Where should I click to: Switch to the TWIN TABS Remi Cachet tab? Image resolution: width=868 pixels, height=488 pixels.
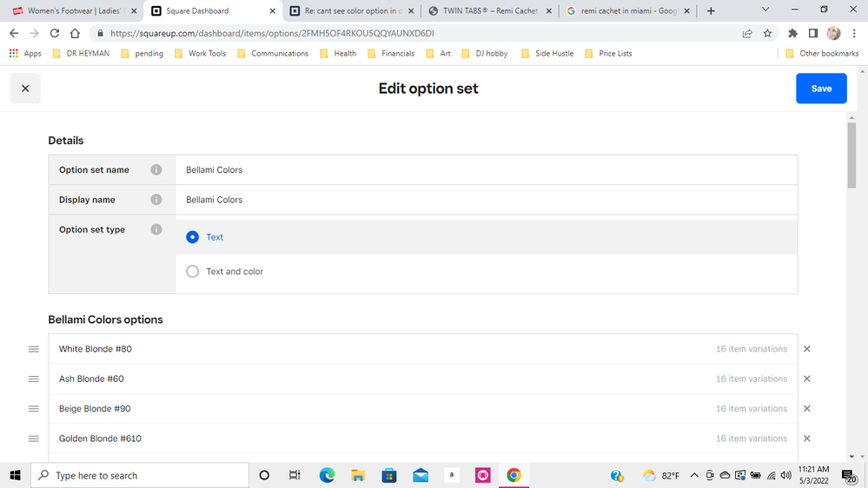[489, 11]
